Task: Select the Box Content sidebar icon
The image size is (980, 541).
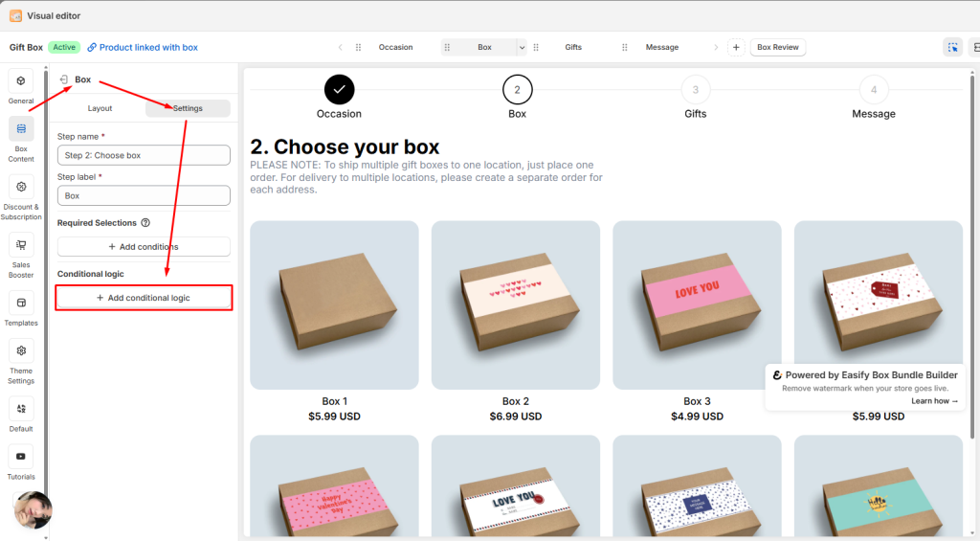Action: [21, 129]
